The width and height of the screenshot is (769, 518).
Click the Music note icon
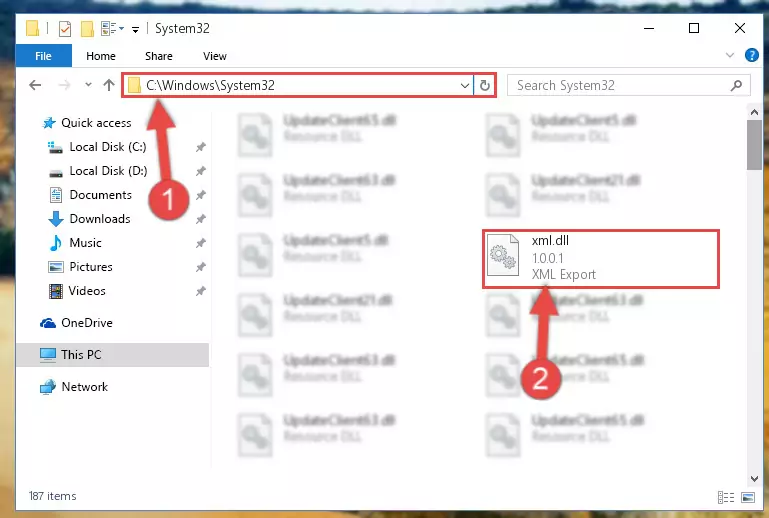pos(56,243)
